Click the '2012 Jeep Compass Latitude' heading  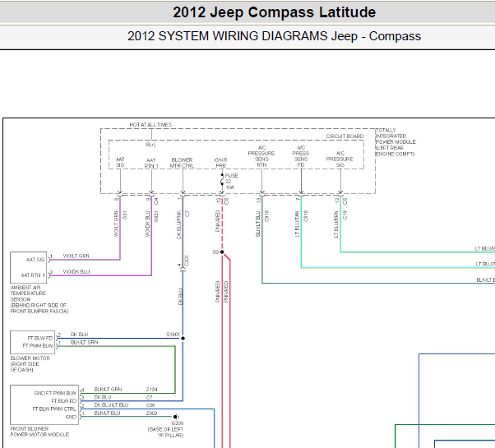(274, 12)
